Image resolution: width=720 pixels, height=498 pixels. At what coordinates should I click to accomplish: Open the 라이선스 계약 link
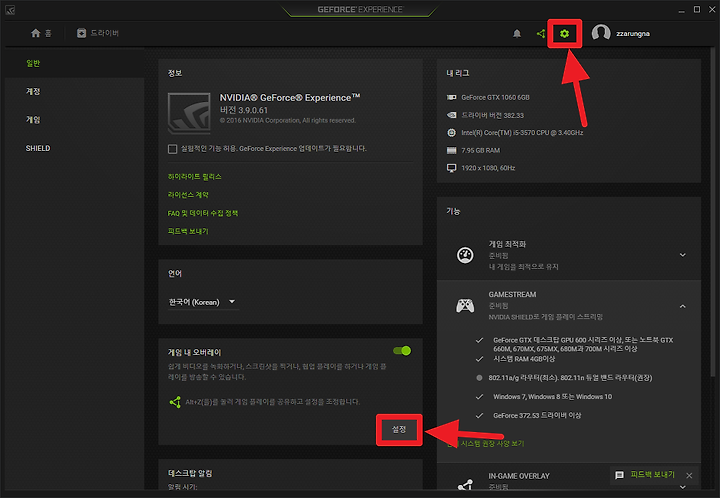[x=188, y=195]
